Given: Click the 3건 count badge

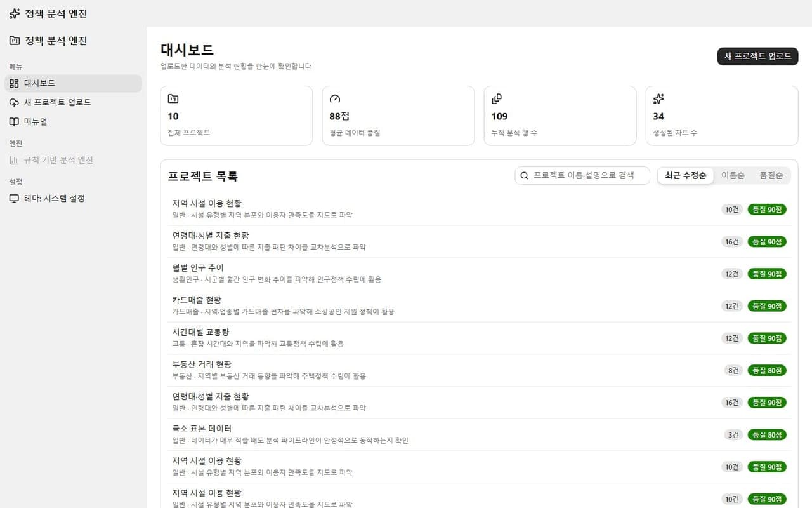Looking at the screenshot, I should point(733,434).
